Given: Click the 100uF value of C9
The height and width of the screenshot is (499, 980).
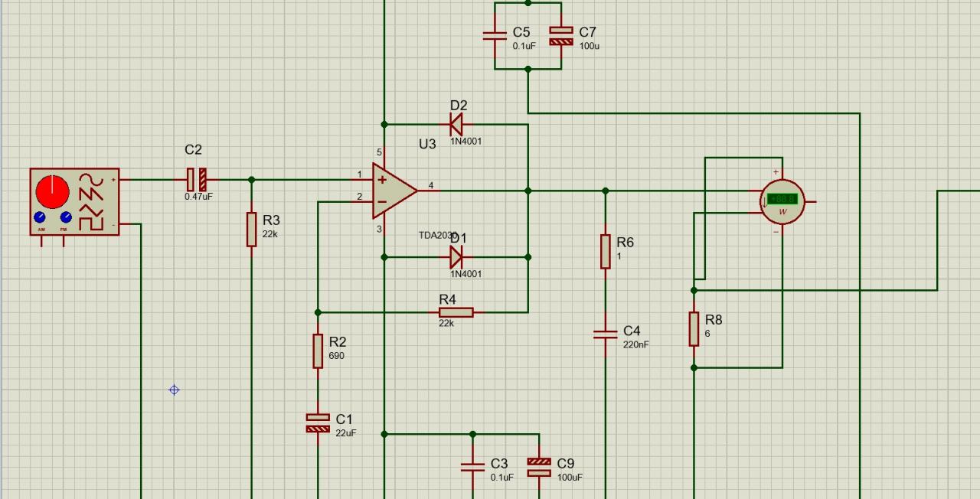Looking at the screenshot, I should [x=570, y=478].
